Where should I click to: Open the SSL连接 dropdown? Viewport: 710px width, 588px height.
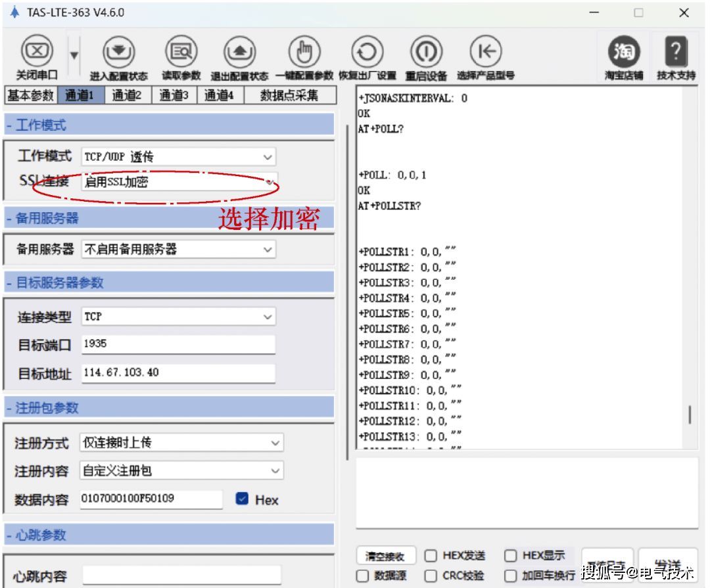[x=179, y=182]
